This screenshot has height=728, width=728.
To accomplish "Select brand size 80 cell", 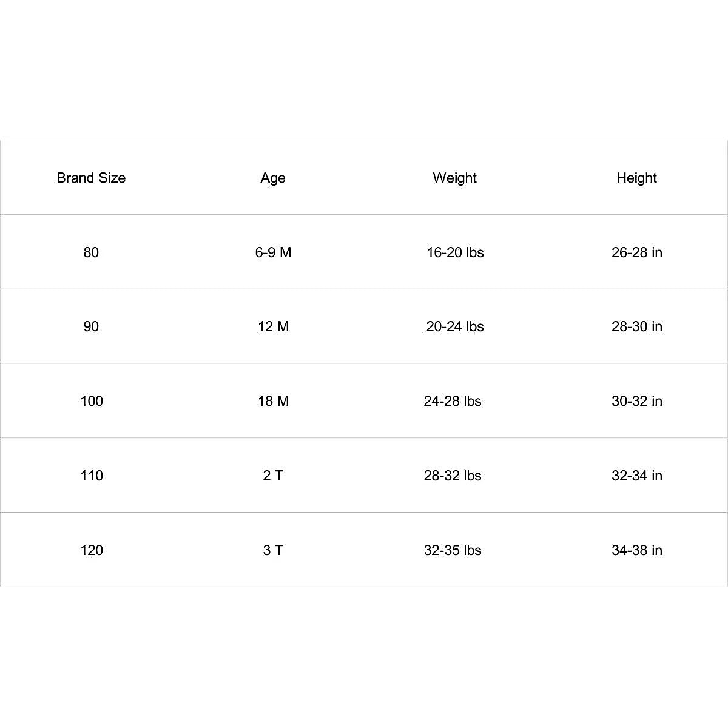I will point(91,252).
